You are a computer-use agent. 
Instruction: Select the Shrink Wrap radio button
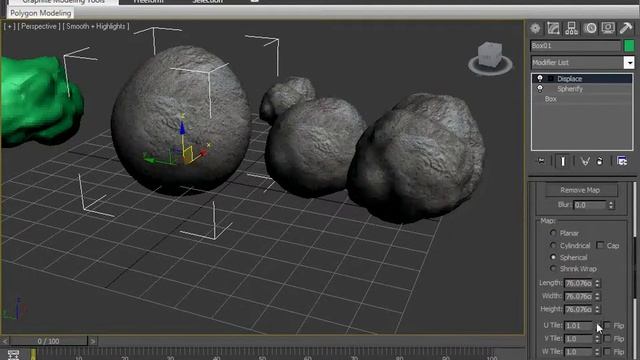tap(553, 269)
